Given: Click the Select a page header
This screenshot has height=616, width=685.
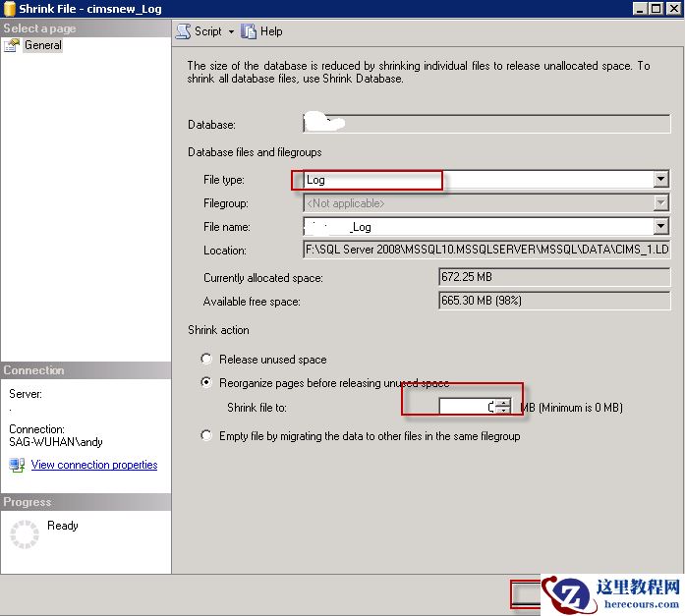Looking at the screenshot, I should [x=86, y=28].
